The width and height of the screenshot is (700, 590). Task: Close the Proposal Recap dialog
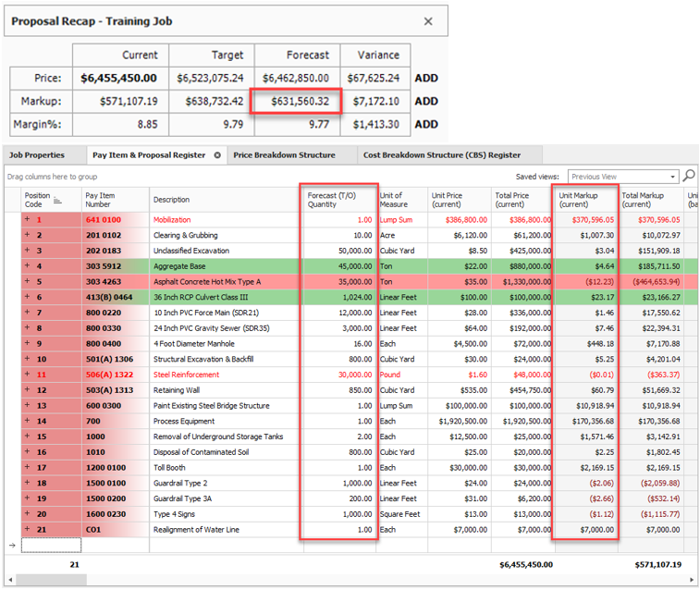pyautogui.click(x=427, y=20)
